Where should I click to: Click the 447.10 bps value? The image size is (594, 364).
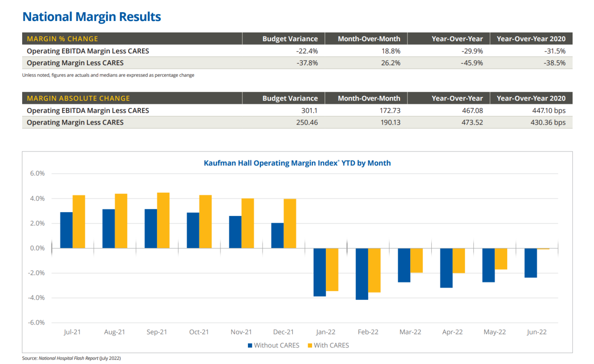pyautogui.click(x=549, y=110)
